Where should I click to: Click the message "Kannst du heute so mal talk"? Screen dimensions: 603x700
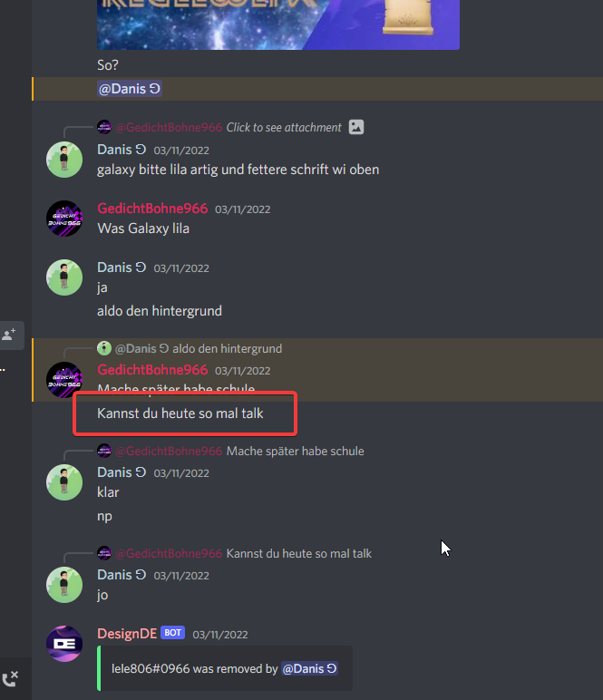(x=180, y=413)
